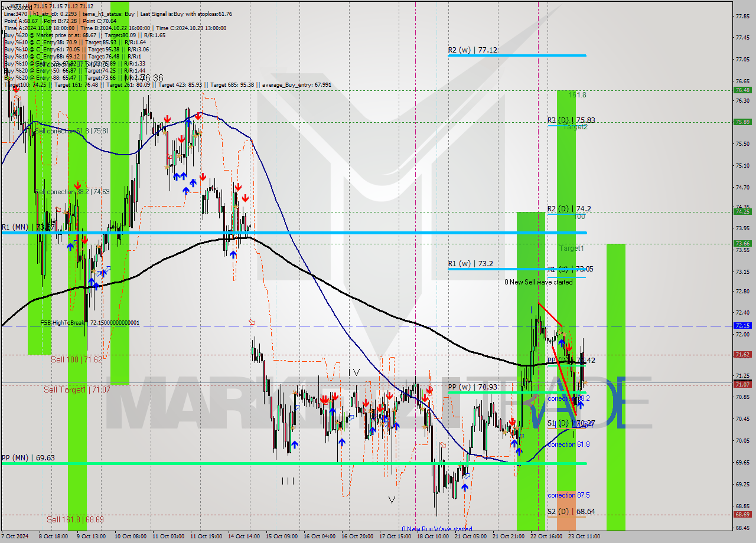Select the Sell 161.8 | 68.69 label
Screen dimensions: 756x543
(x=75, y=519)
